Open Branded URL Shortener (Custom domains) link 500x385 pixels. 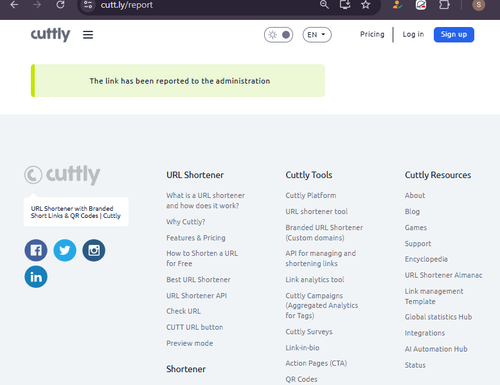coord(324,232)
